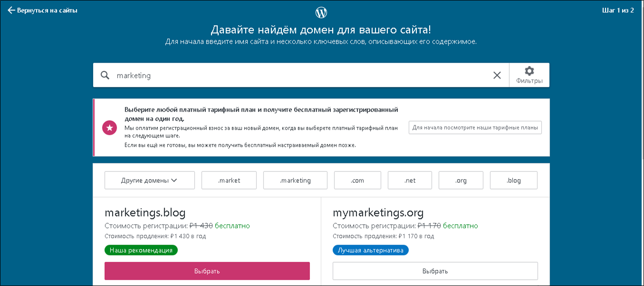Toggle the .net domain extension filter
The image size is (644, 286).
point(410,180)
